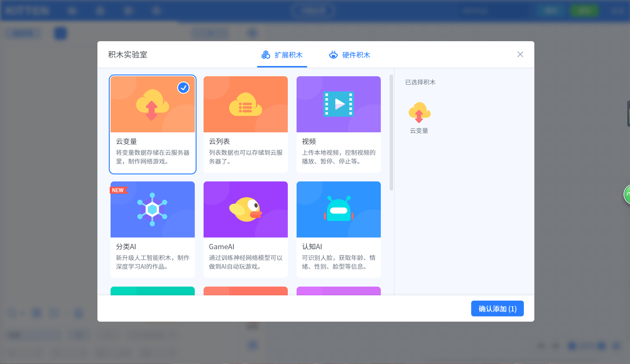Screen dimensions: 630x364
Task: Select the 视频 film clip icon
Action: pos(338,104)
